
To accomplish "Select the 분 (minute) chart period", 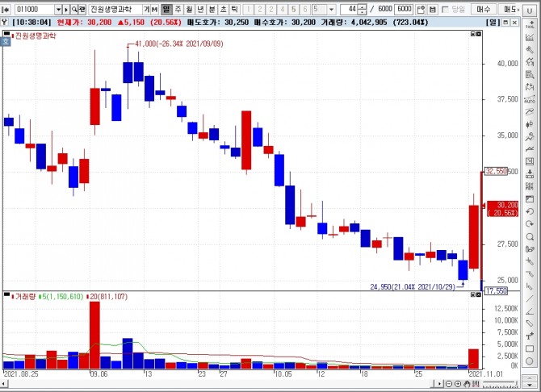I will point(212,10).
